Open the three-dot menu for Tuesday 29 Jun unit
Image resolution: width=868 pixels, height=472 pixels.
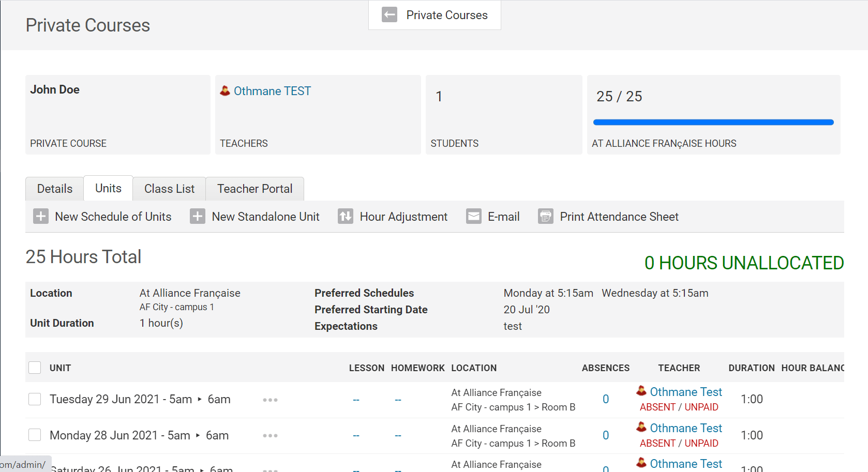coord(270,400)
